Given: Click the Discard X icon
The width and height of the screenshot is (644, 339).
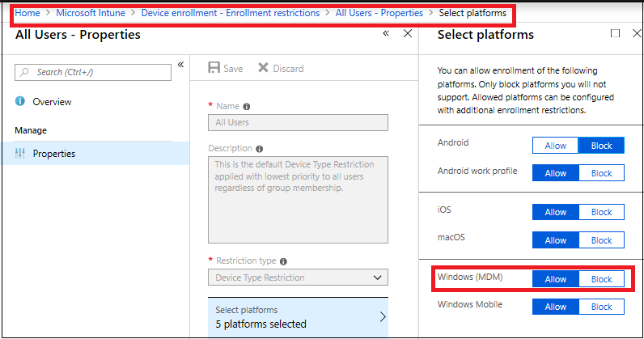Looking at the screenshot, I should [x=263, y=68].
